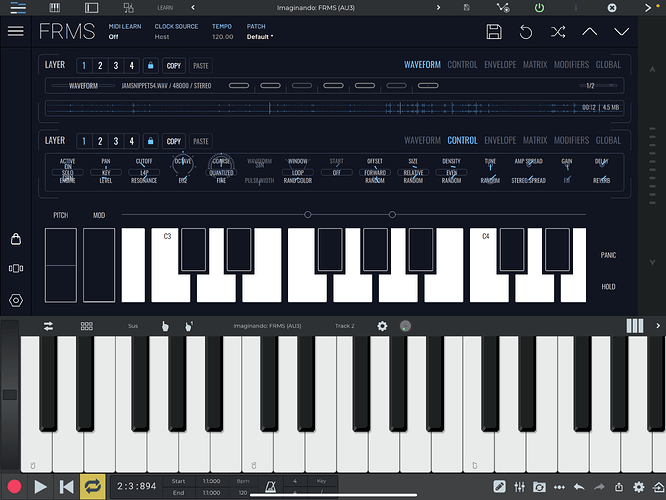
Task: Select next patch with the down chevron
Action: 621,32
